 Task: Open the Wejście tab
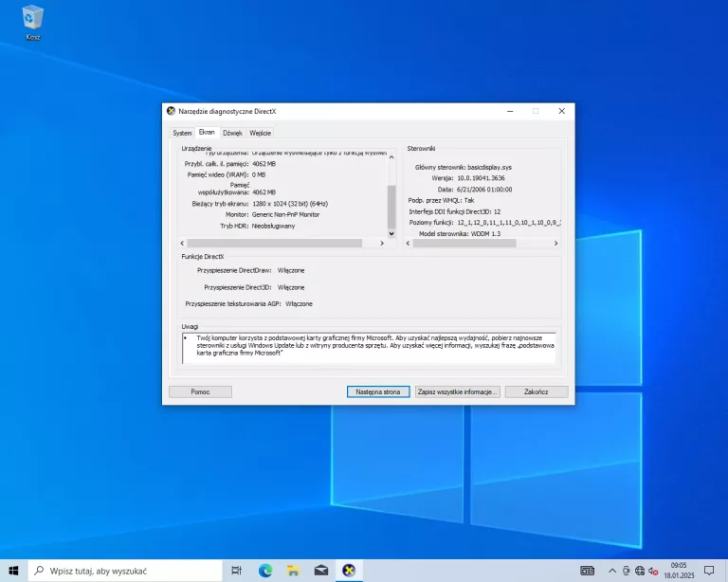[x=261, y=133]
